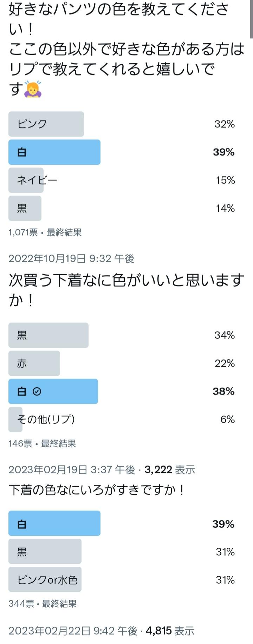Image resolution: width=253 pixels, height=644 pixels.
Task: Click the bowing person emoji
Action: coord(33,89)
